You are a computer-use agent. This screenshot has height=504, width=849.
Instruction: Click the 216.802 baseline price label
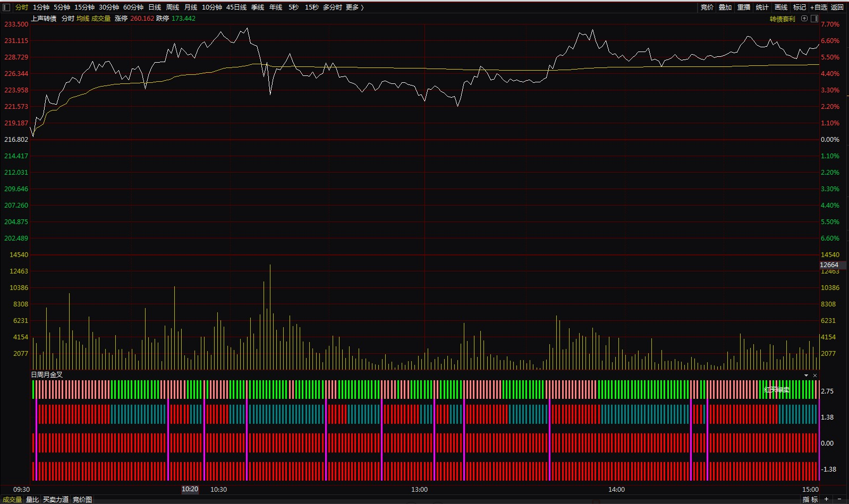coord(16,140)
